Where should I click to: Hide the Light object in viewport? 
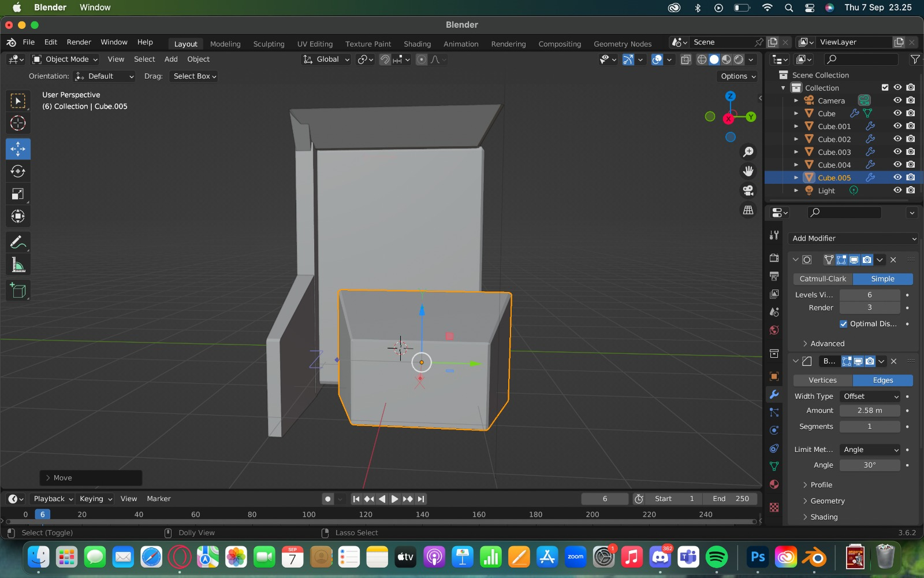pos(897,190)
